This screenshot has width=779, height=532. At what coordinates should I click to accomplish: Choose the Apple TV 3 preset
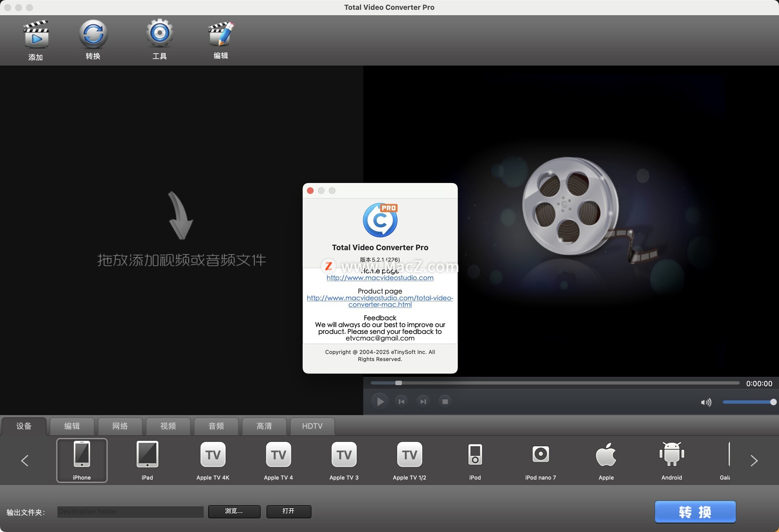(344, 460)
